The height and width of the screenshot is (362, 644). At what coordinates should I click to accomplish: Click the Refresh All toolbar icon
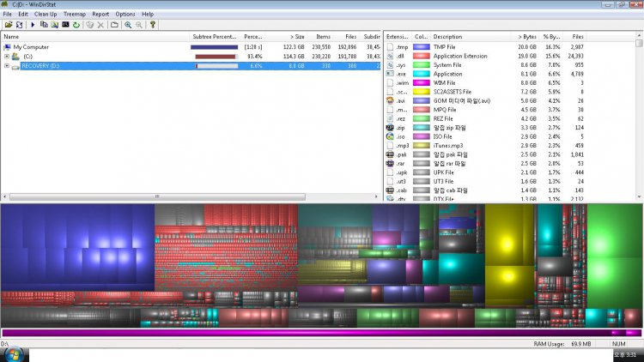pos(19,25)
